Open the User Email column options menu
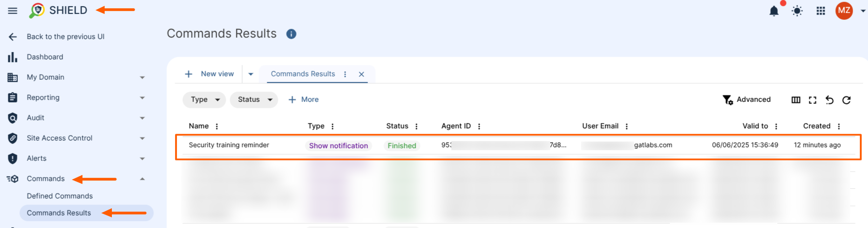This screenshot has height=228, width=868. [627, 126]
